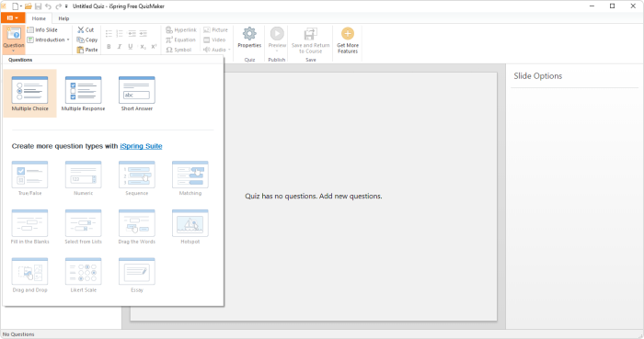Select the Fill in the Blanks type
The width and height of the screenshot is (644, 339).
30,226
